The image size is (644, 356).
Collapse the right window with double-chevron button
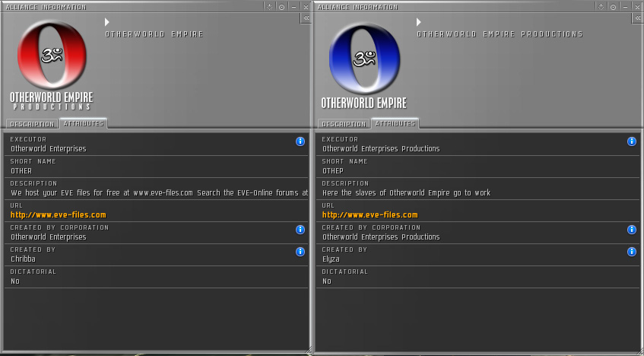click(x=637, y=18)
